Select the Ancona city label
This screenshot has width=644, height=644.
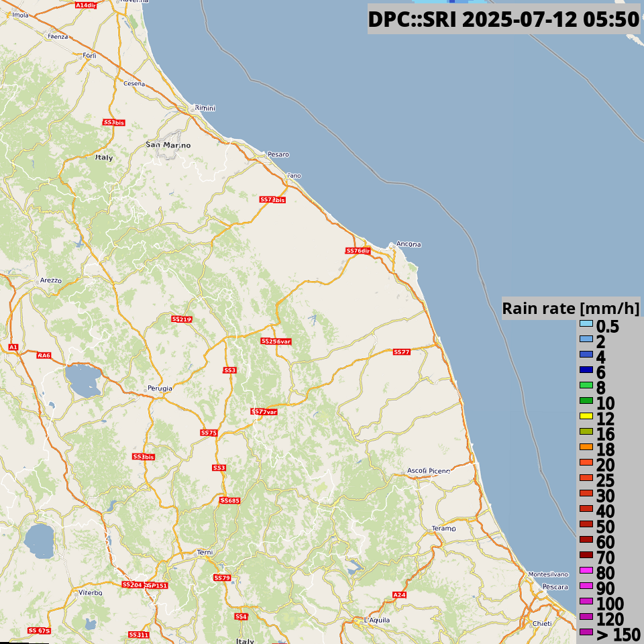tap(409, 244)
